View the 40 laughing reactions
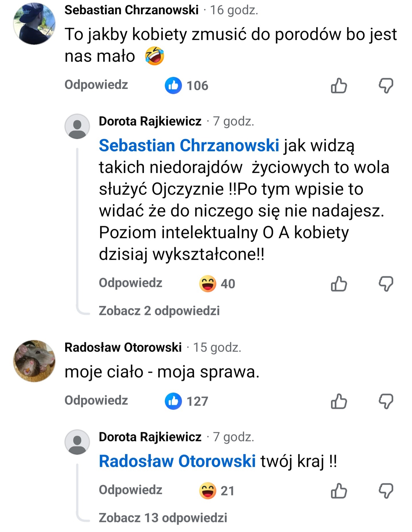This screenshot has height=532, width=412. click(x=217, y=284)
